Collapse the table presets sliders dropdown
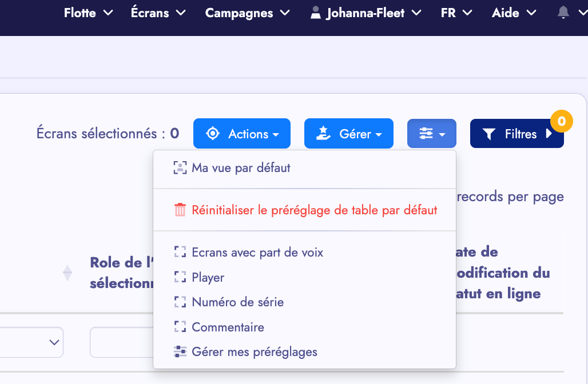This screenshot has height=384, width=588. coord(431,134)
